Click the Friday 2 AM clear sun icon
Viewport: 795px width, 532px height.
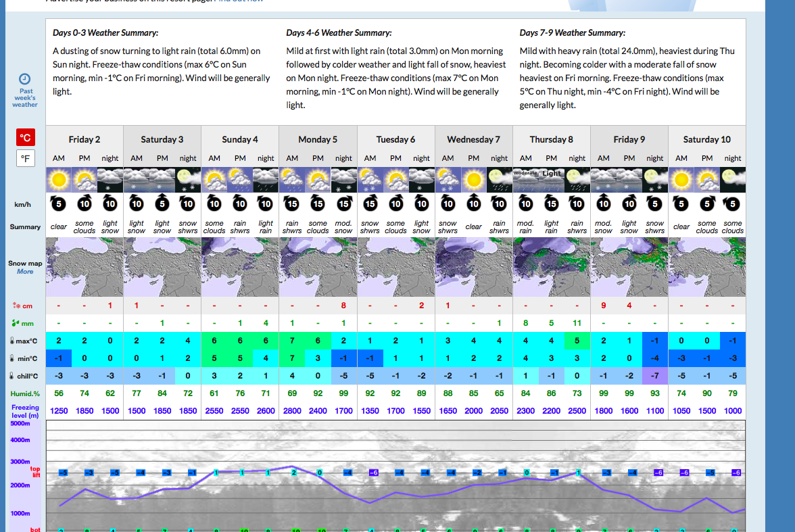click(x=59, y=180)
